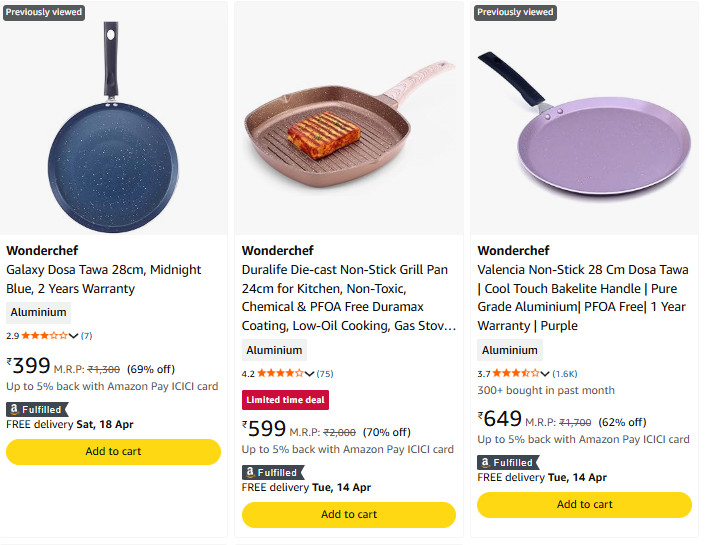The width and height of the screenshot is (706, 545).
Task: Click the Limited time deal badge
Action: 285,400
